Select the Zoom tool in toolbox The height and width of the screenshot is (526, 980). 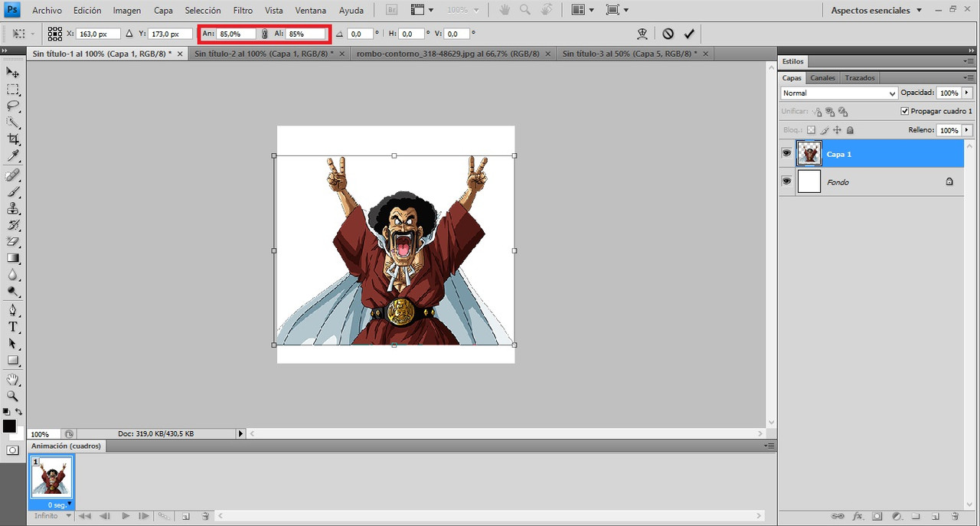click(x=13, y=397)
